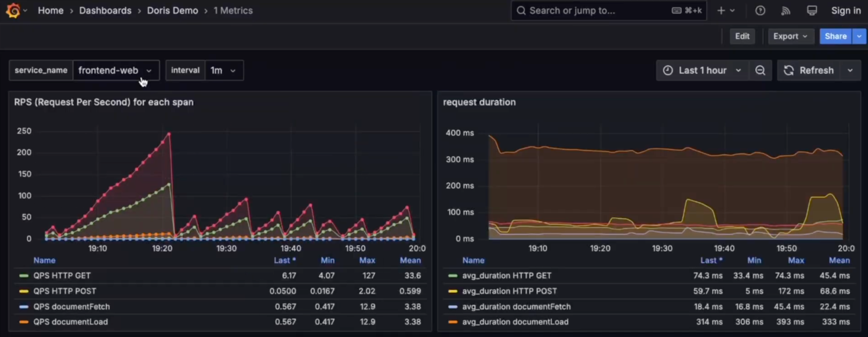Toggle avg_duration documentLoad series visibility
Viewport: 868px width, 337px height.
coord(515,322)
